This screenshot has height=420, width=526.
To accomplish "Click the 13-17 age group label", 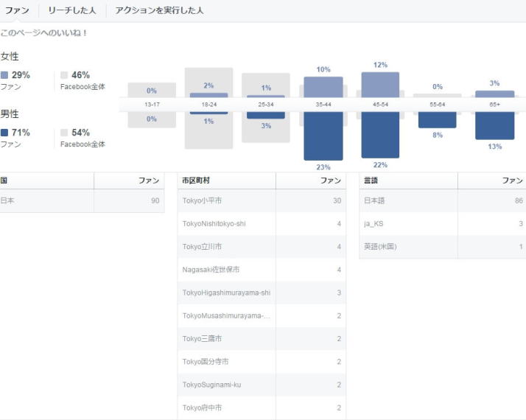I will tap(152, 105).
